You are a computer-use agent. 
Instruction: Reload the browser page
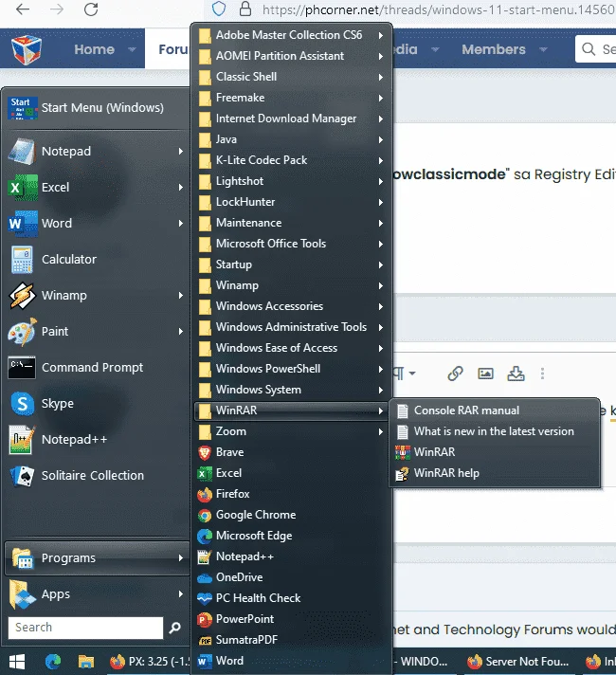coord(91,9)
